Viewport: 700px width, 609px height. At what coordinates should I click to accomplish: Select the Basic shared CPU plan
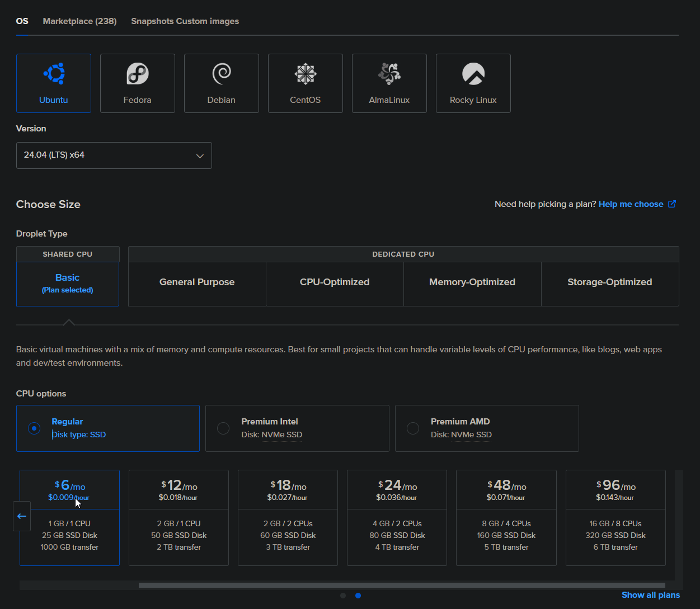[67, 283]
